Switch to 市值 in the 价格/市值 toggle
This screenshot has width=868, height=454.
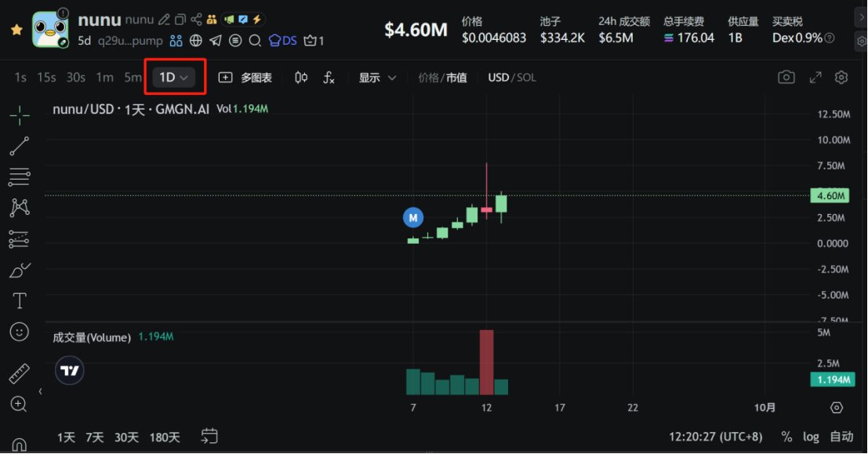coord(456,78)
